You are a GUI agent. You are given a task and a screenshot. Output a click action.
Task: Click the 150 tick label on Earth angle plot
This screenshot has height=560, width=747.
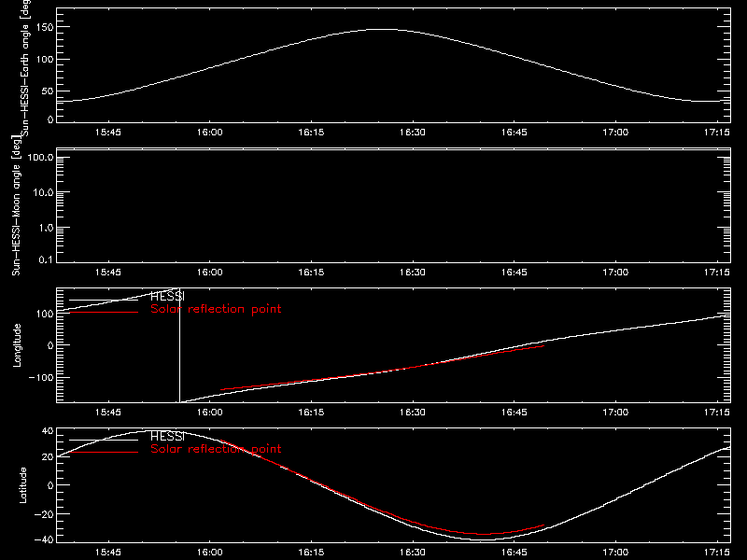(45, 27)
